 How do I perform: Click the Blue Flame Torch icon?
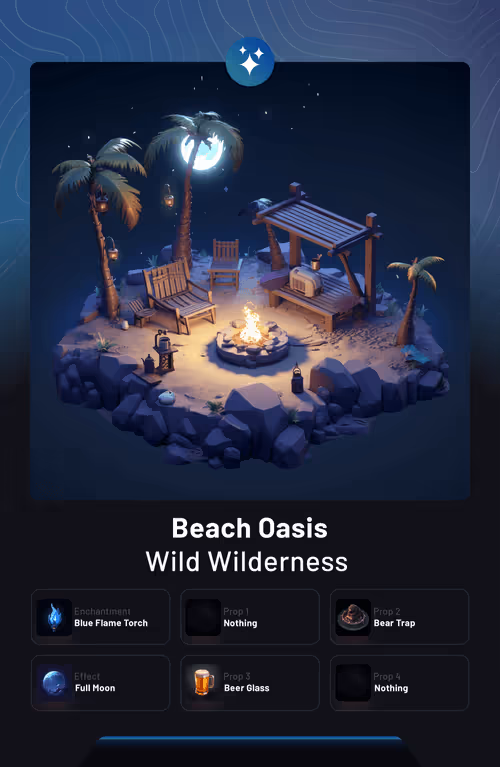pyautogui.click(x=54, y=617)
